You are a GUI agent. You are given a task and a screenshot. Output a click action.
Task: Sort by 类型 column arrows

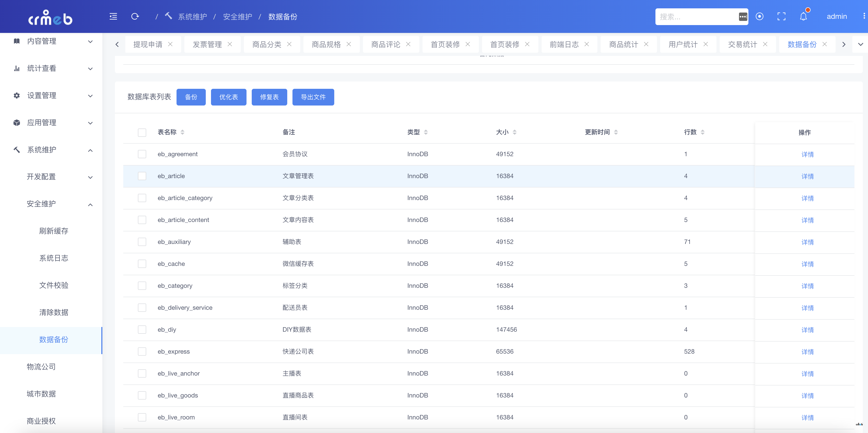pos(426,132)
